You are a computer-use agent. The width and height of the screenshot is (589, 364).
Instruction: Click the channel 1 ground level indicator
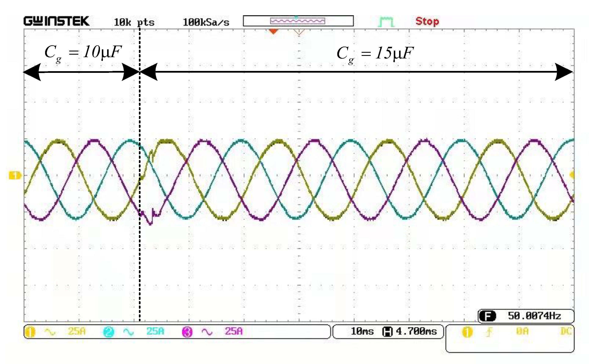coord(15,176)
